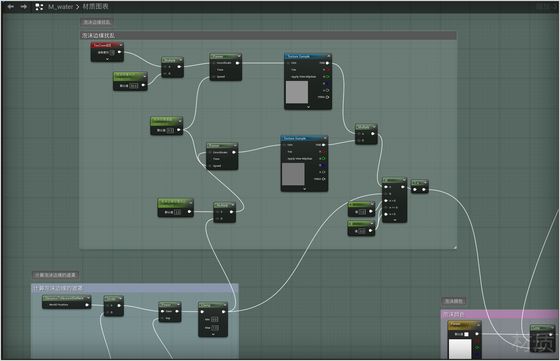Viewport: 560px width, 361px height.
Task: Click the Absolute World Position node's output pin
Action: point(86,305)
